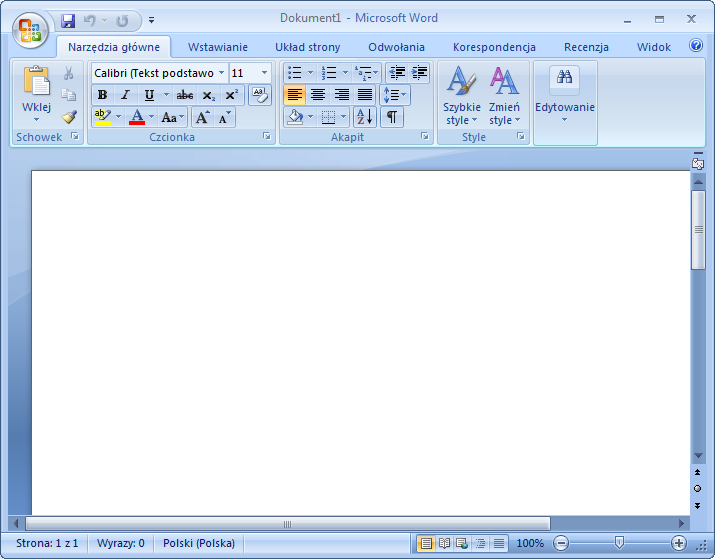
Task: Apply bulleted list
Action: click(295, 73)
